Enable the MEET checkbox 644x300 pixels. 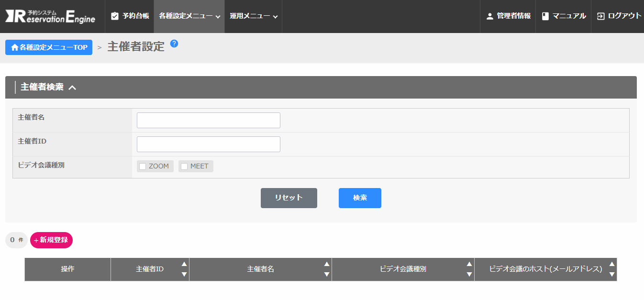tap(184, 167)
